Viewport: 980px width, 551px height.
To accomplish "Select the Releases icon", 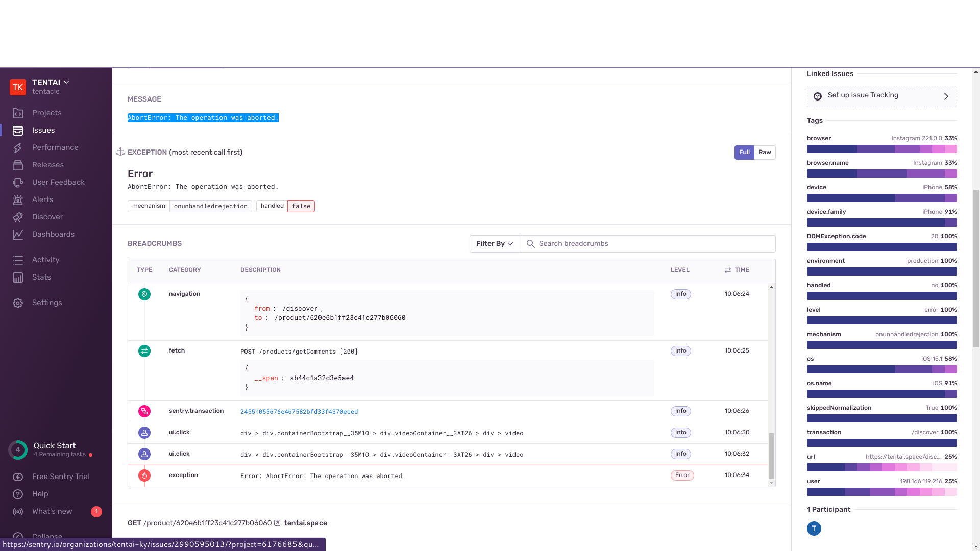I will [18, 165].
